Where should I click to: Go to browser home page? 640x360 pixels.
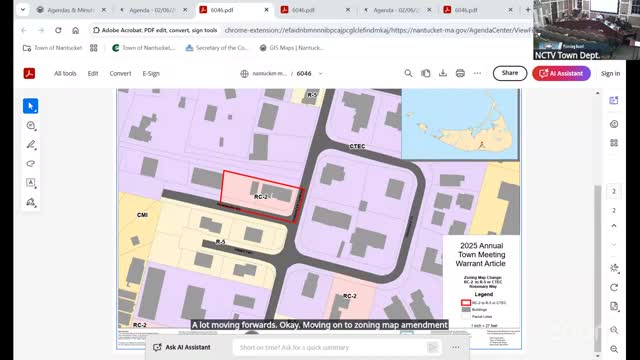coord(76,30)
